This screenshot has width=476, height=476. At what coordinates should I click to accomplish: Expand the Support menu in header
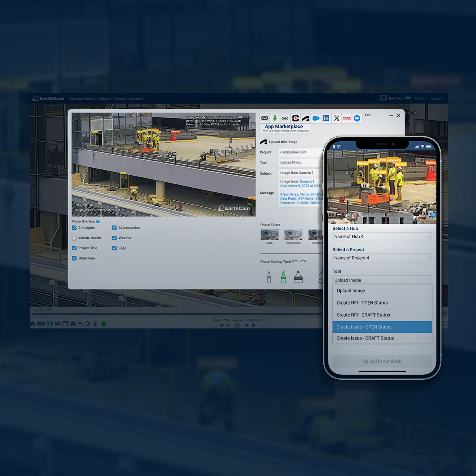[x=438, y=98]
